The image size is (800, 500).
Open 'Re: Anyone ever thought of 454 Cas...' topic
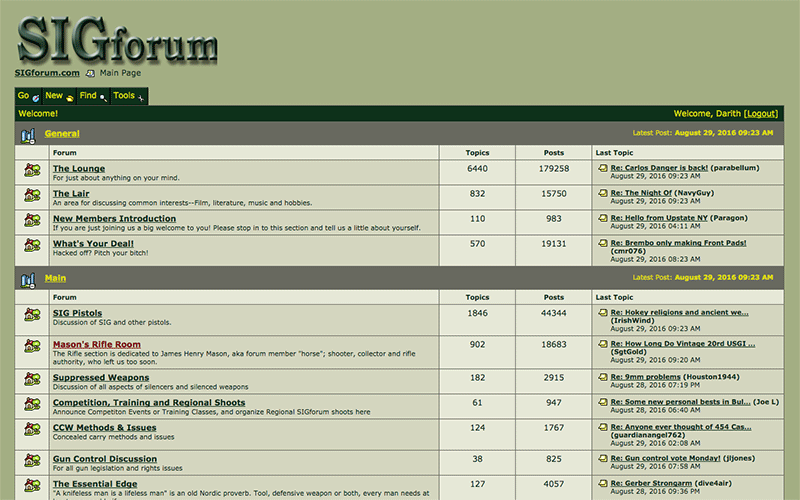tap(681, 427)
